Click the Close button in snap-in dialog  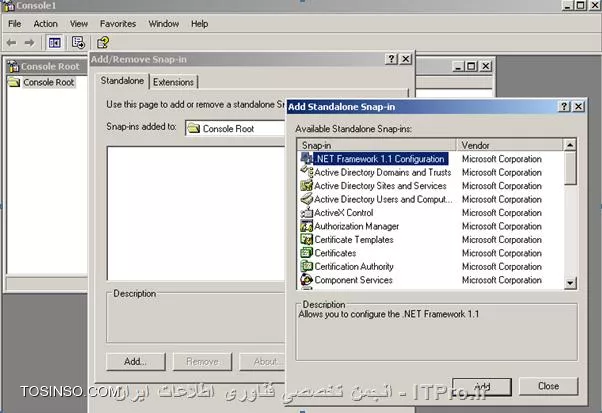[548, 386]
